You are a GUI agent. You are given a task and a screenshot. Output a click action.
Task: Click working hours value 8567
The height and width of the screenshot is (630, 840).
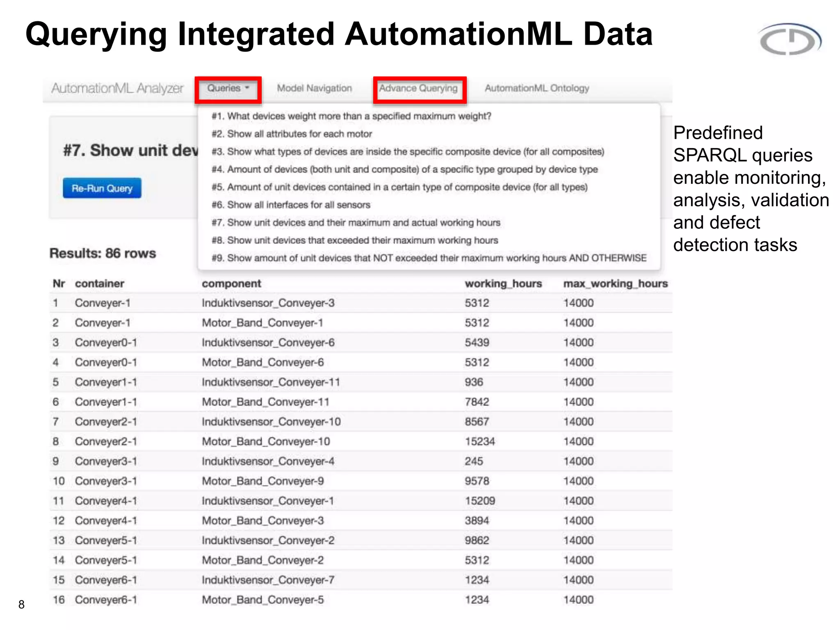tap(477, 422)
